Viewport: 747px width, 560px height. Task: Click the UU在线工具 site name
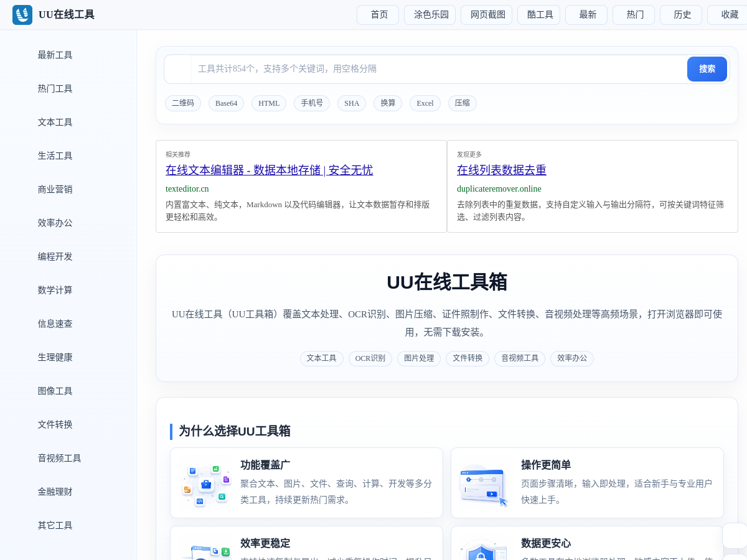coord(67,15)
